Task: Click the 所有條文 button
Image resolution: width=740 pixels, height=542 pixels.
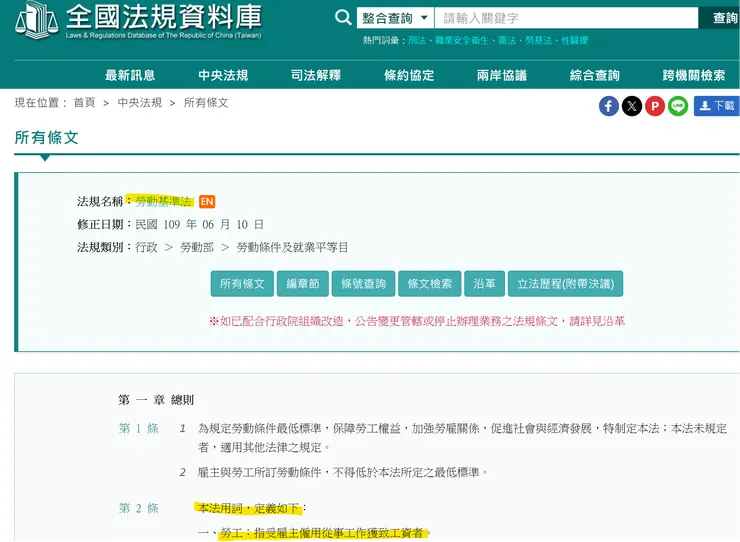Action: pos(242,284)
